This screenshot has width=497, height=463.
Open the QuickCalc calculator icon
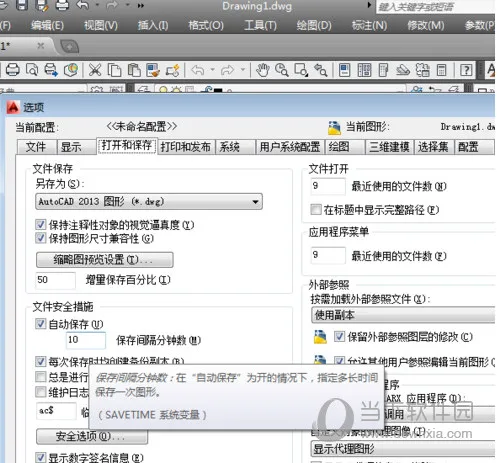point(442,70)
